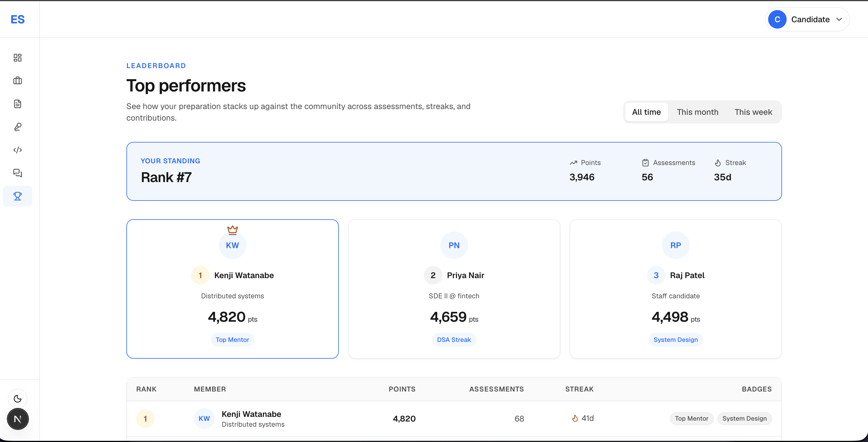Click the RP avatar on Raj Patel's card

[x=676, y=245]
